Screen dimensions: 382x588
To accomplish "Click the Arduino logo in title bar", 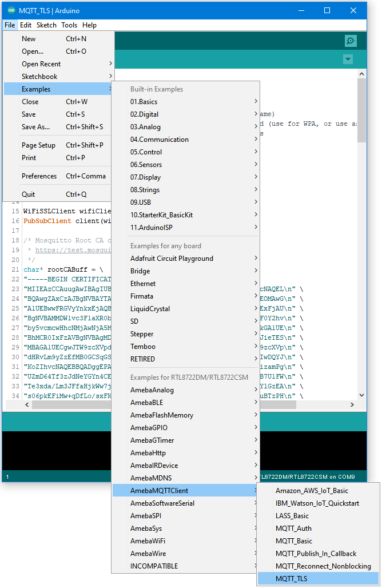I will 11,10.
